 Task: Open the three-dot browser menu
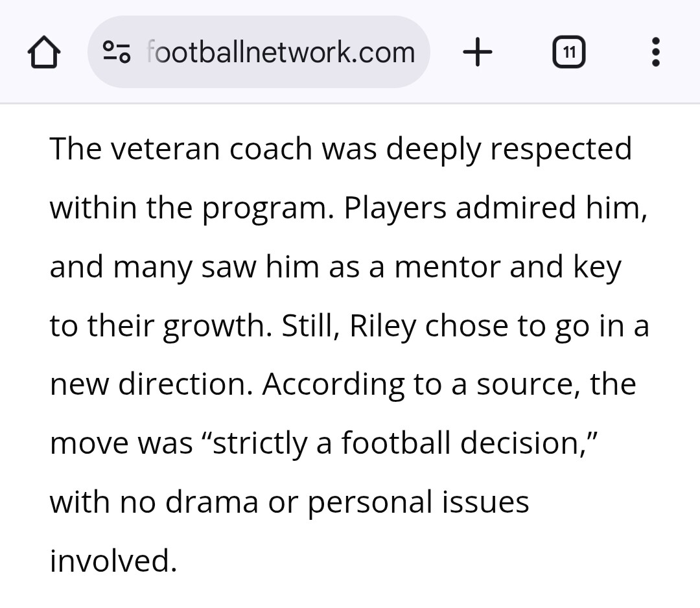(x=655, y=53)
